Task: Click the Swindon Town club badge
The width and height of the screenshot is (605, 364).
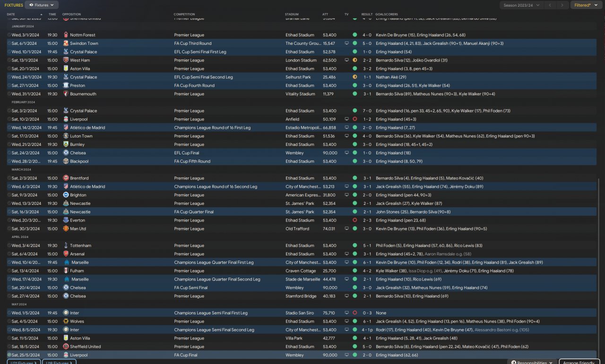Action: click(66, 43)
